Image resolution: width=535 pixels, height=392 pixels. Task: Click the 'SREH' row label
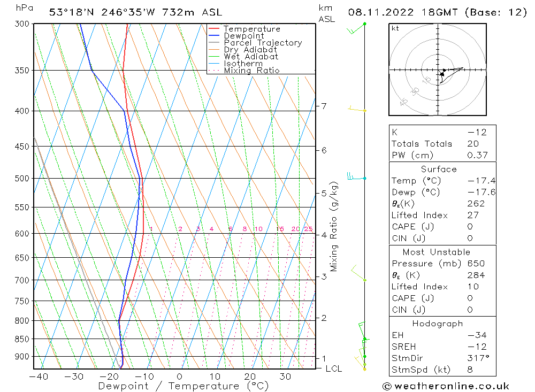403,347
